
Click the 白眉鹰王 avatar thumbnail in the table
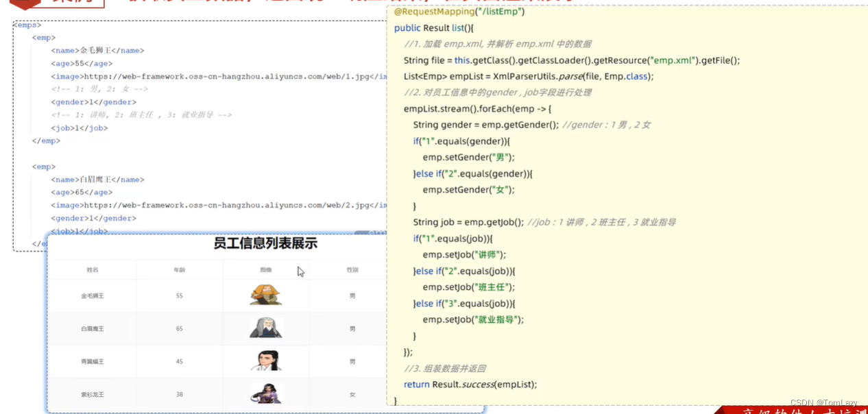[266, 328]
